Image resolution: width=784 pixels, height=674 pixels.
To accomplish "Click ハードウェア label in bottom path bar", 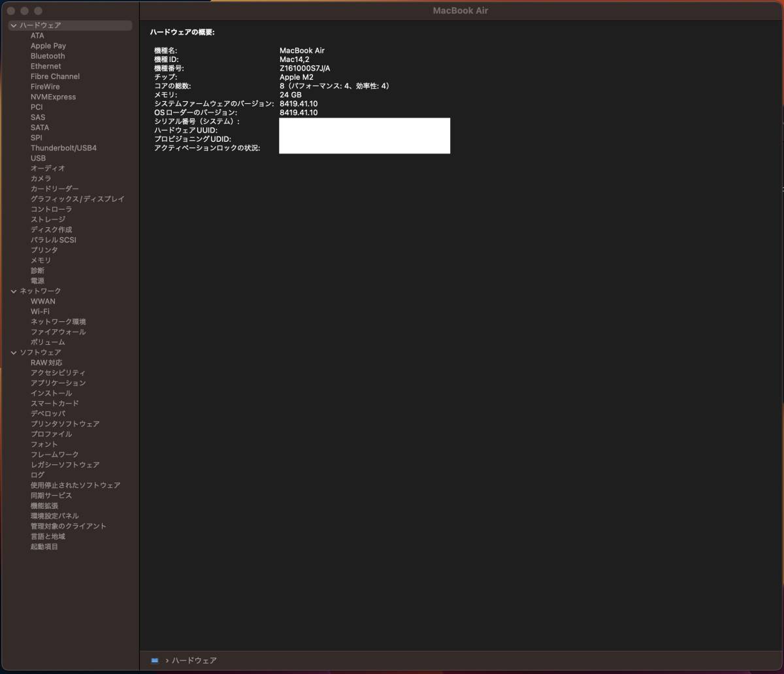I will point(194,660).
